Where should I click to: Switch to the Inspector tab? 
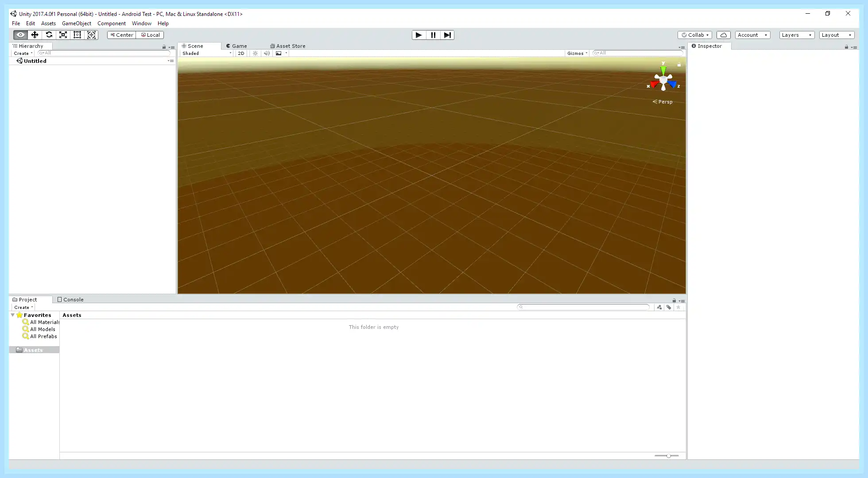pos(709,46)
